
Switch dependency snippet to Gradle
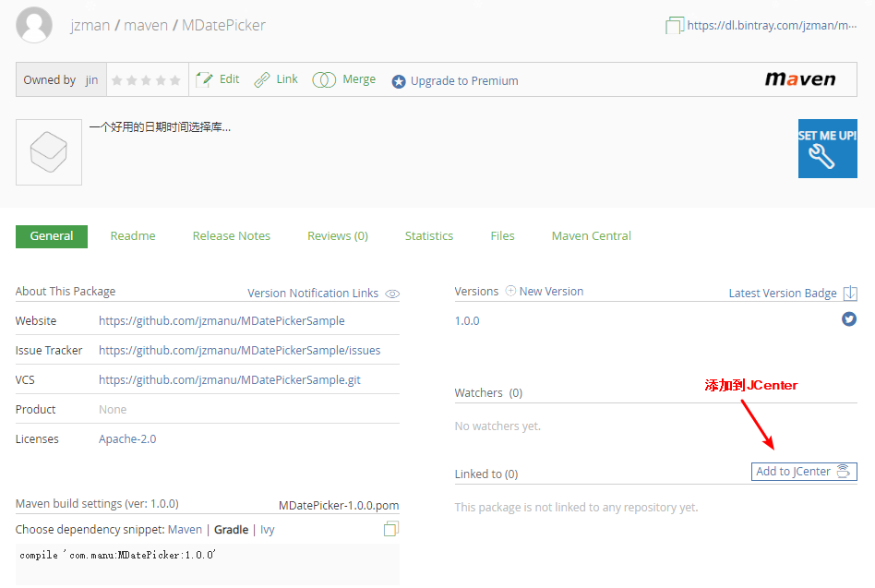(x=231, y=529)
